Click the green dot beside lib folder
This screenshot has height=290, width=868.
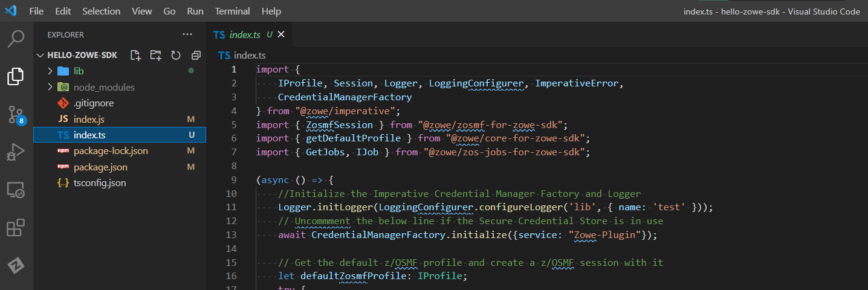coord(191,71)
